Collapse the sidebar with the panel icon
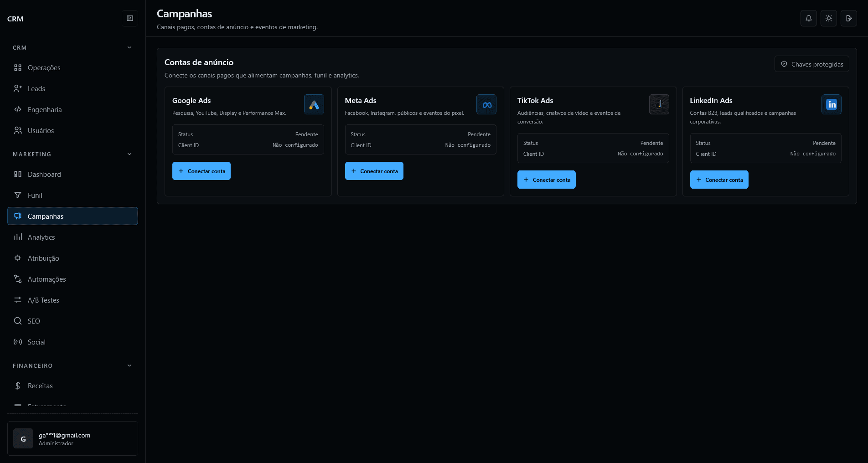Image resolution: width=868 pixels, height=463 pixels. tap(130, 18)
